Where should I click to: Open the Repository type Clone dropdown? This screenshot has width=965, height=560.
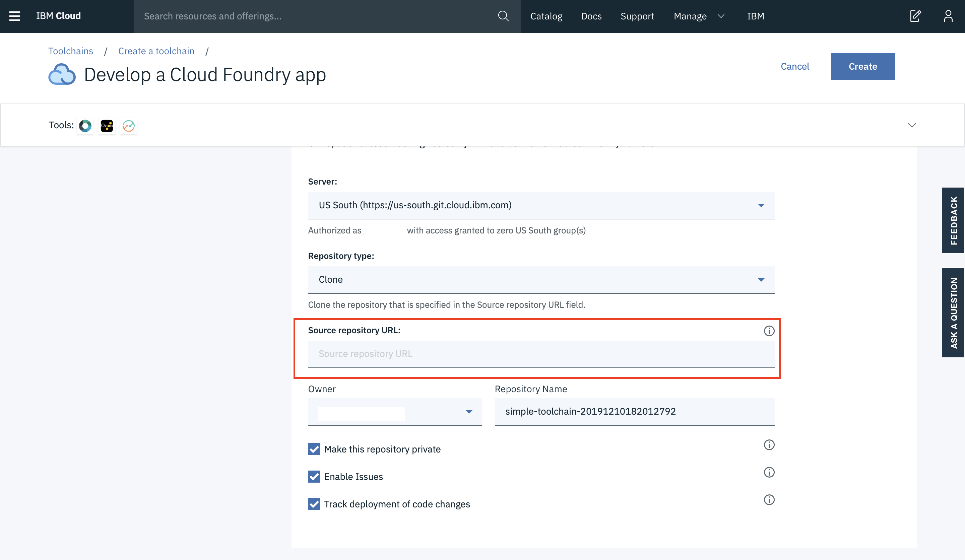coord(541,280)
